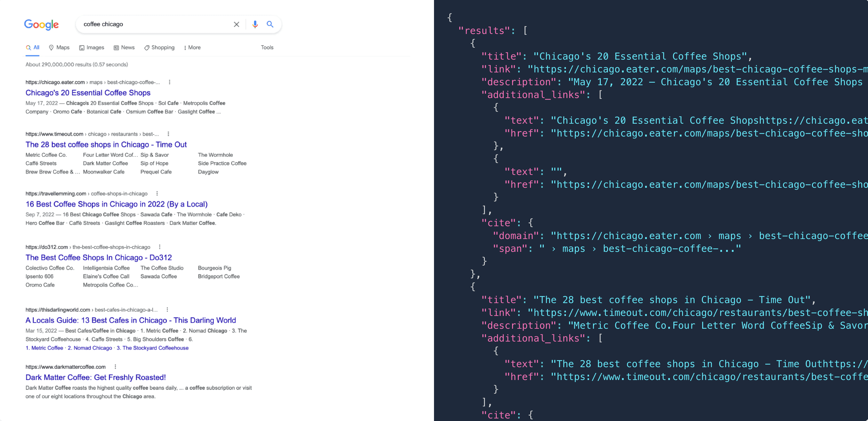
Task: Open 'Chicago's 20 Essential Coffee Shops' result
Action: click(88, 93)
